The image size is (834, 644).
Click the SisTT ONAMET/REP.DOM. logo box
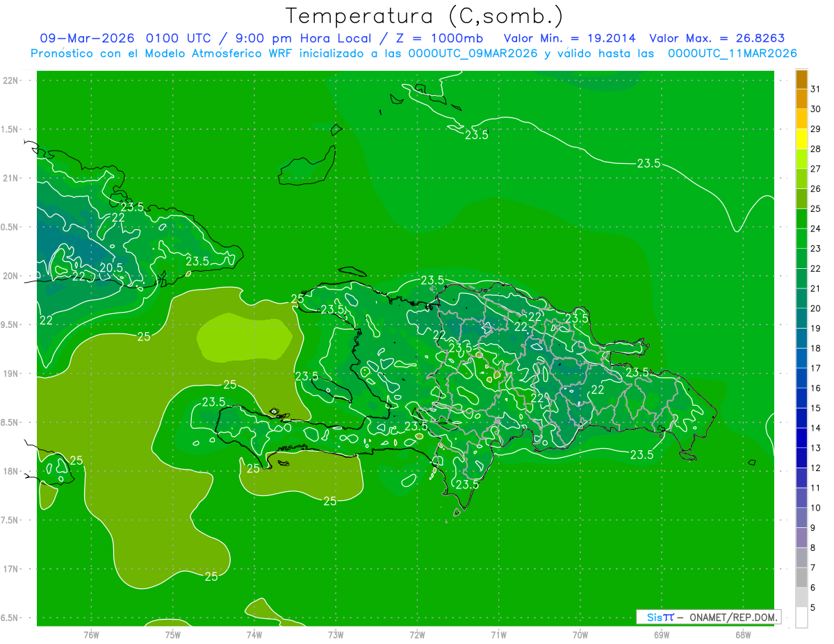click(709, 617)
